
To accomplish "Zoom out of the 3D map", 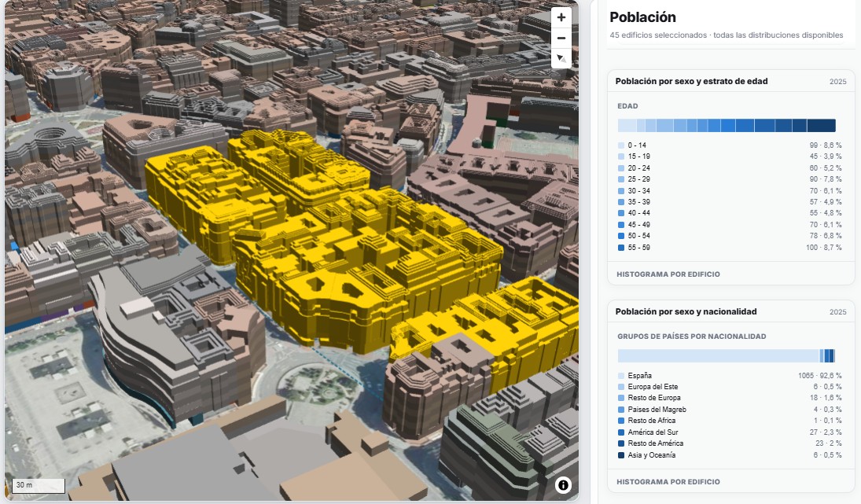I will tap(561, 38).
